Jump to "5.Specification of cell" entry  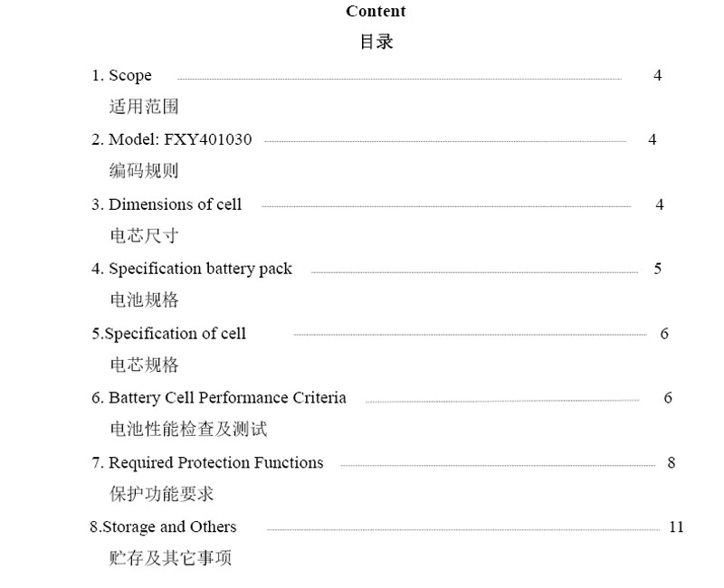coord(168,334)
